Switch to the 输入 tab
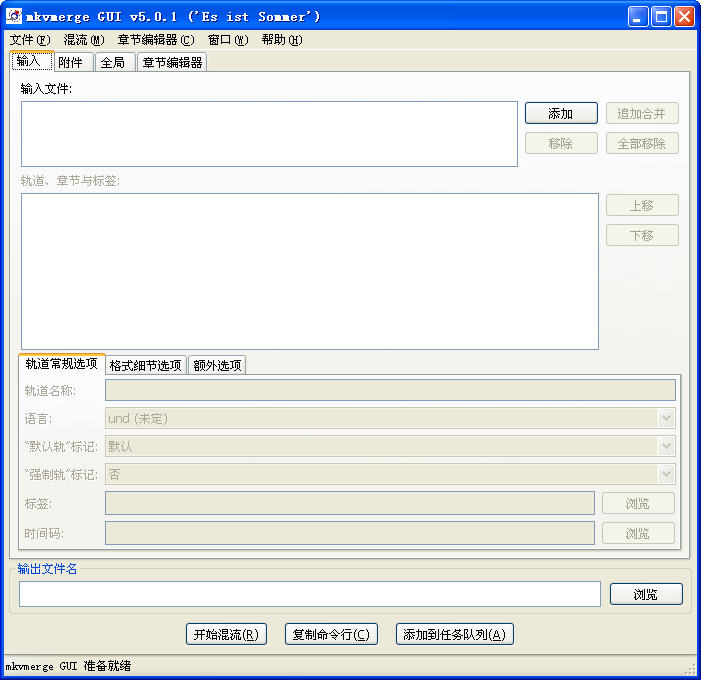Screen dimensions: 701x680 32,61
